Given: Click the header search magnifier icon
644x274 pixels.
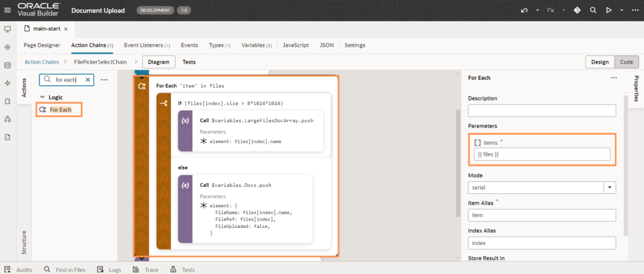Looking at the screenshot, I should point(592,11).
